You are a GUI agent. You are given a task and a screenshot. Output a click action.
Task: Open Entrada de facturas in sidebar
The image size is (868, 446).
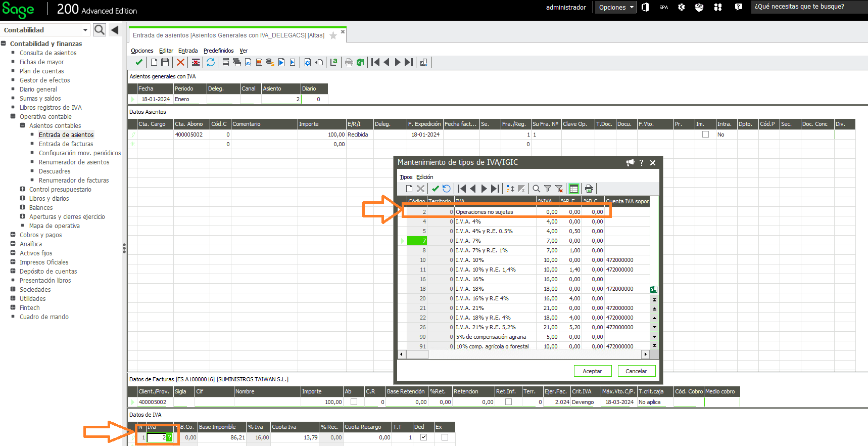[x=66, y=144]
